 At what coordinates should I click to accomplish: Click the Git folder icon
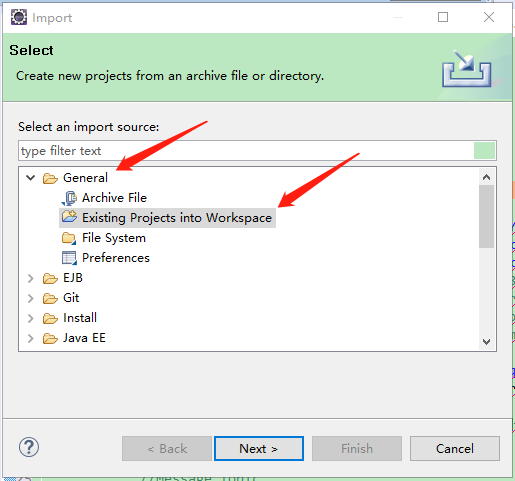(50, 298)
